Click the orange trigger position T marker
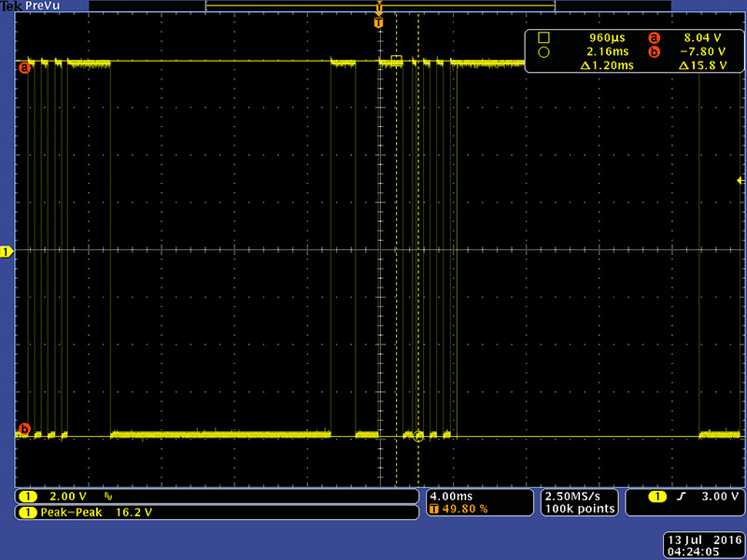The width and height of the screenshot is (747, 560). tap(378, 21)
